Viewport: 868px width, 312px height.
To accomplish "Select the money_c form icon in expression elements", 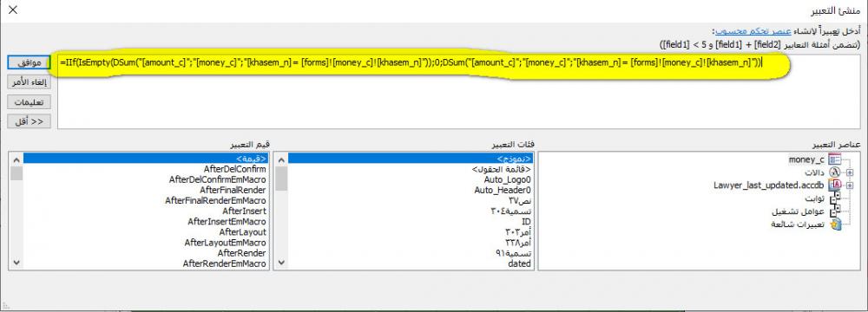I will (x=834, y=159).
